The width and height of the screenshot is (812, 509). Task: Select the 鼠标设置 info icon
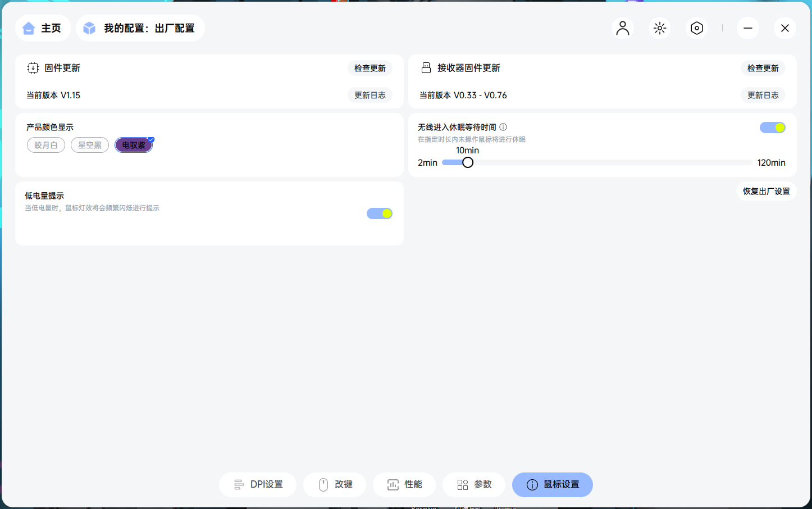(x=532, y=485)
